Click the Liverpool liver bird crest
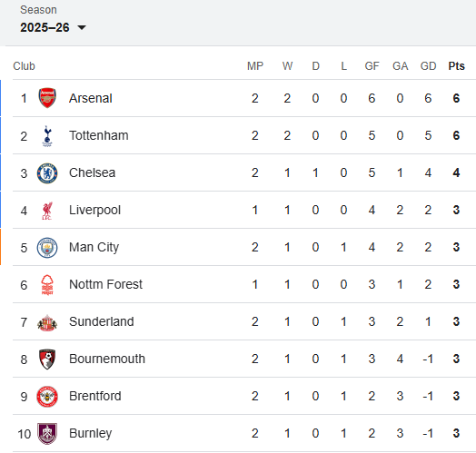 pos(47,211)
